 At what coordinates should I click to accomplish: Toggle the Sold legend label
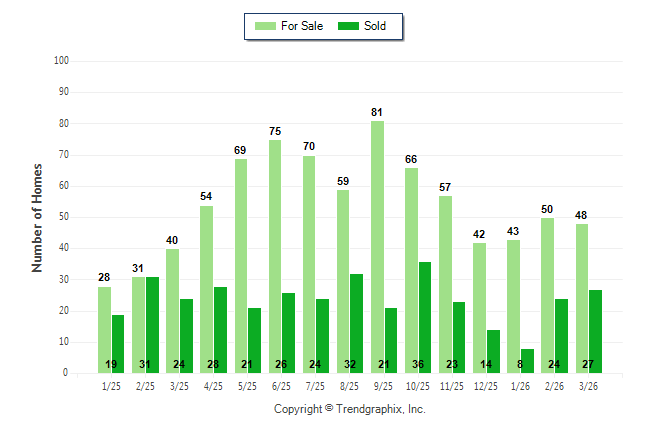click(x=377, y=26)
